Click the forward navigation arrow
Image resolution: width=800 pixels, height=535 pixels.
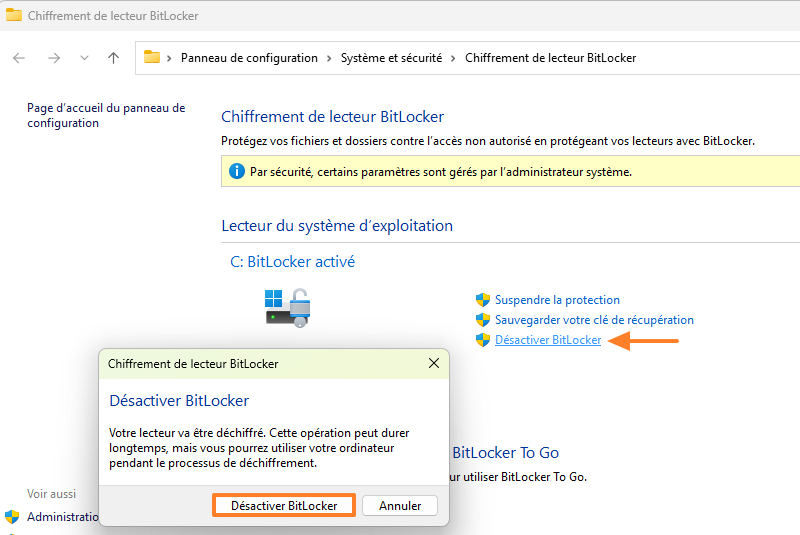pos(53,58)
